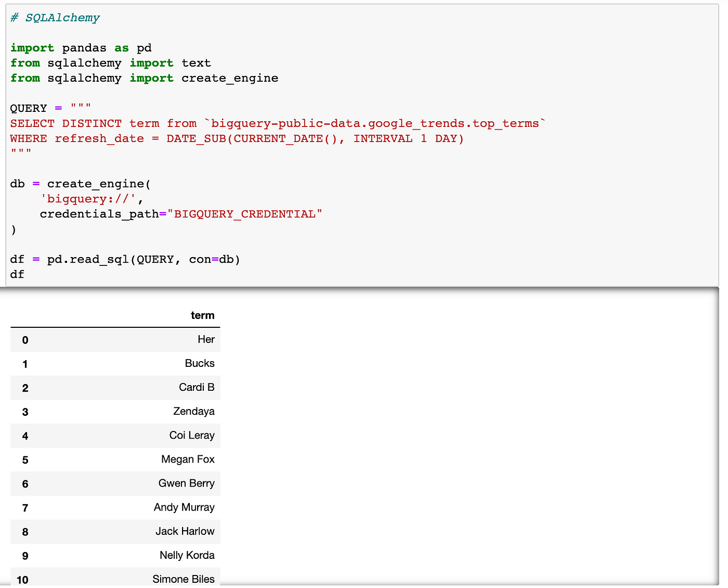Click the 'bigquery://' string literal

point(88,199)
